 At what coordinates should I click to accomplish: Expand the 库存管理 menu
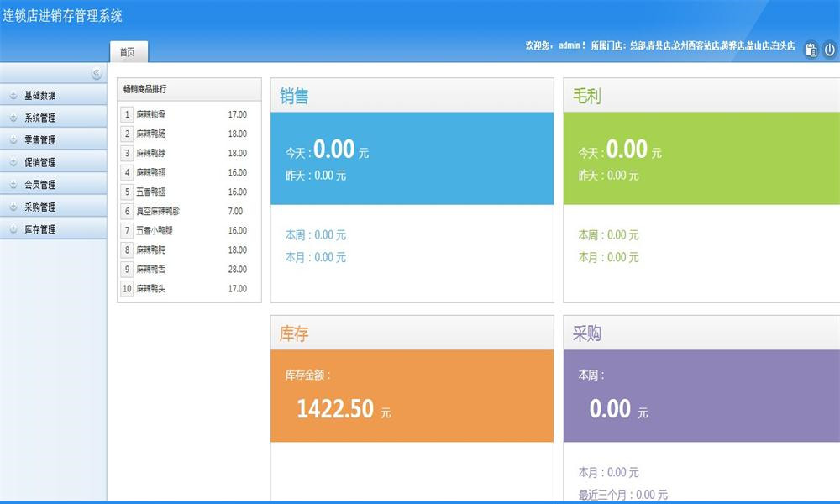53,229
